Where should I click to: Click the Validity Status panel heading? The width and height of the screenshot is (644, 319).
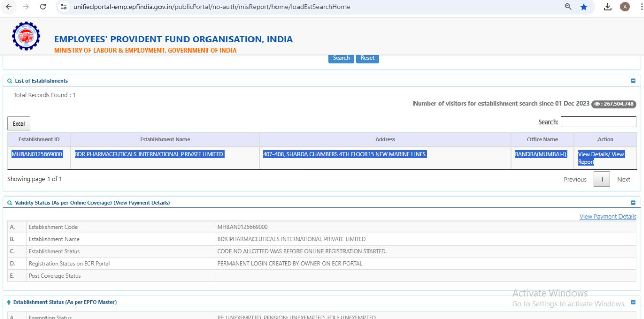(93, 203)
